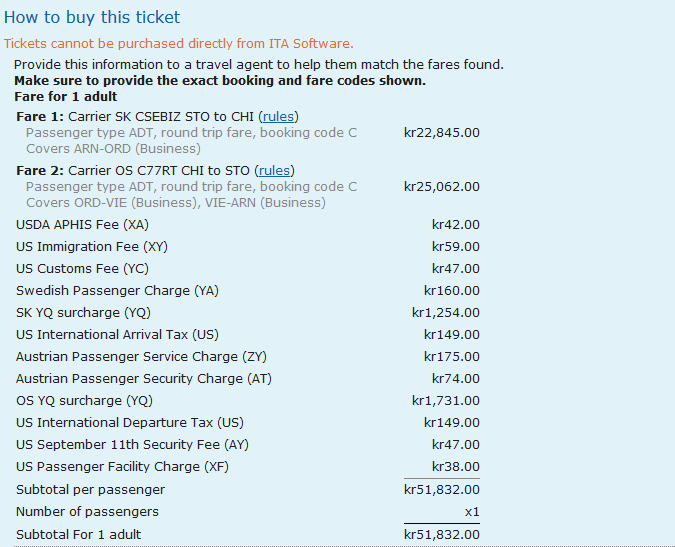The image size is (675, 547).
Task: Click the 'How to buy this ticket' heading
Action: [92, 17]
